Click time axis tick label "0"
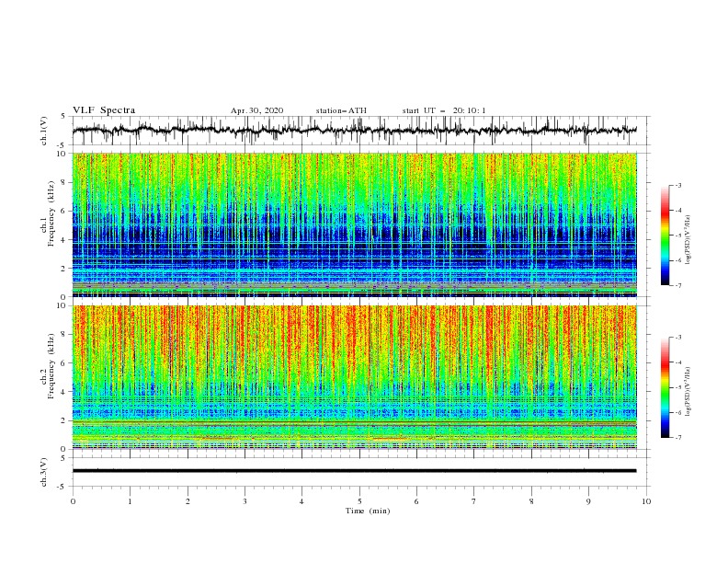Image resolution: width=728 pixels, height=563 pixels. [73, 501]
